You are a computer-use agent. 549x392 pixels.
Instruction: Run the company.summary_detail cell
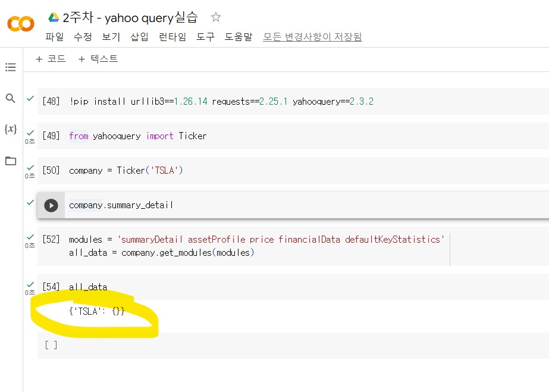51,205
